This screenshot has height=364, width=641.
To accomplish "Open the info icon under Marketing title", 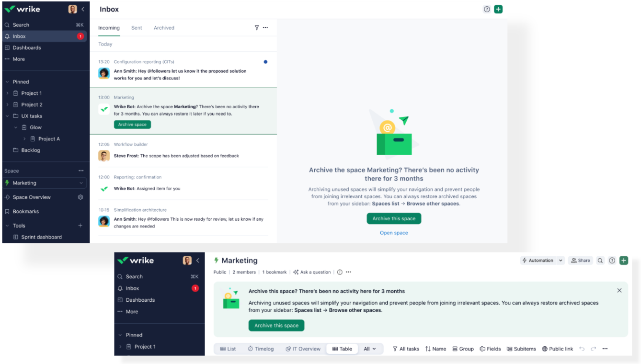I will tap(340, 272).
